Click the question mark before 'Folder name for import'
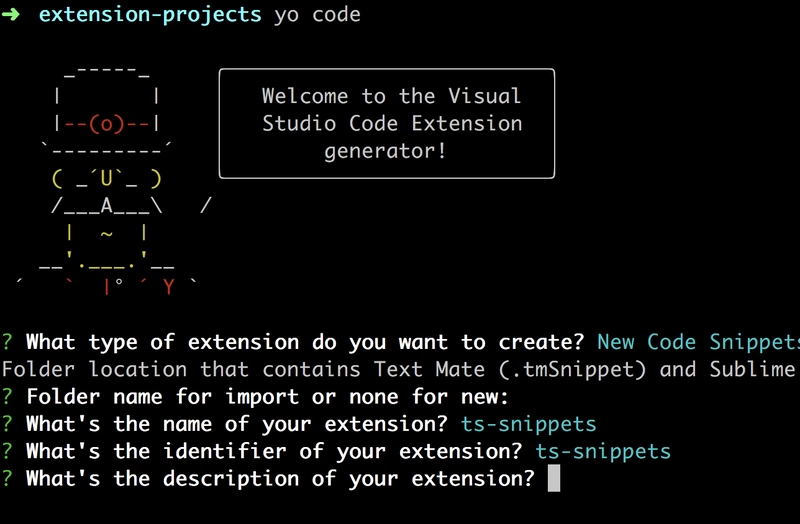 tap(8, 396)
